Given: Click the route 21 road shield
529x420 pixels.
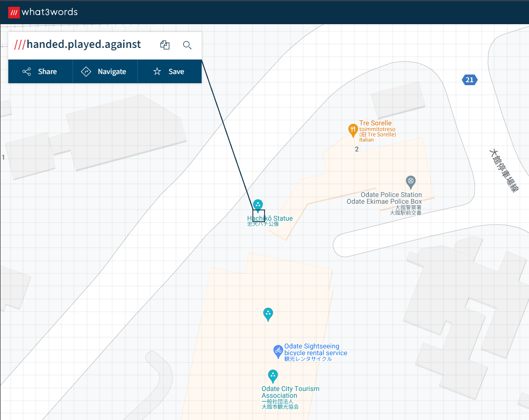Looking at the screenshot, I should click(x=470, y=80).
